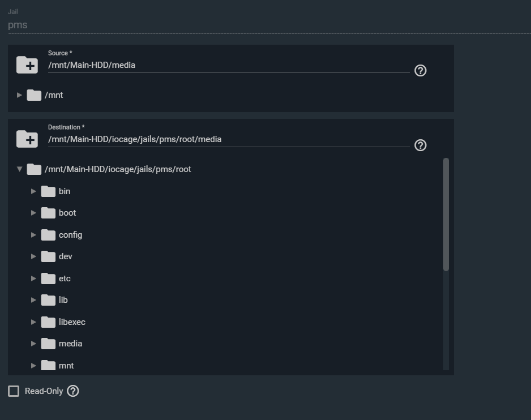This screenshot has height=420, width=531.
Task: Click the libexec folder icon
Action: (48, 322)
